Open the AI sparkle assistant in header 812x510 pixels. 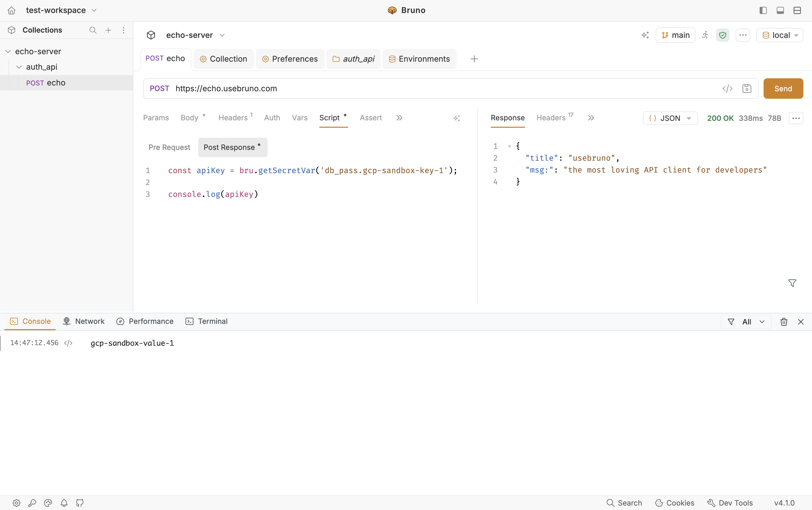point(645,35)
